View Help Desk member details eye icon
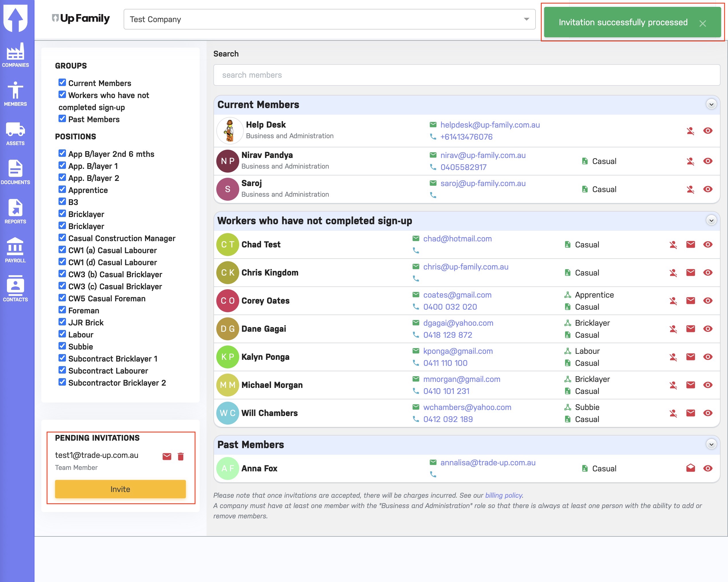This screenshot has width=728, height=582. (708, 131)
